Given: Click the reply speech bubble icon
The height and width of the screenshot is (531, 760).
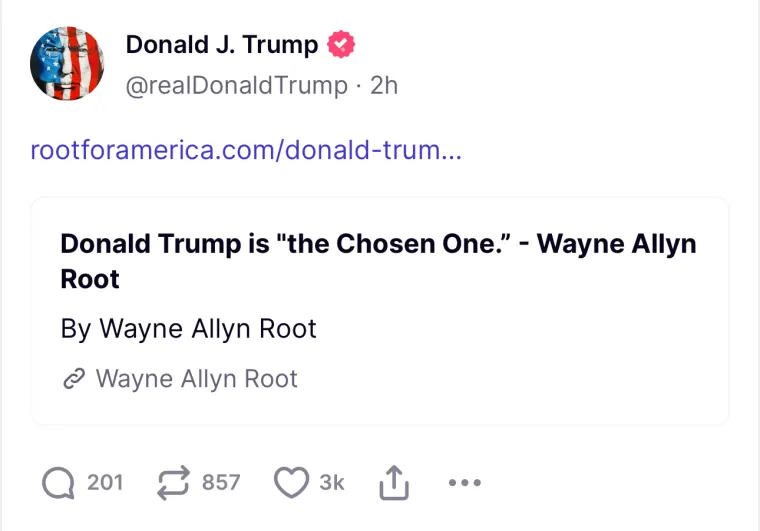Looking at the screenshot, I should coord(59,483).
